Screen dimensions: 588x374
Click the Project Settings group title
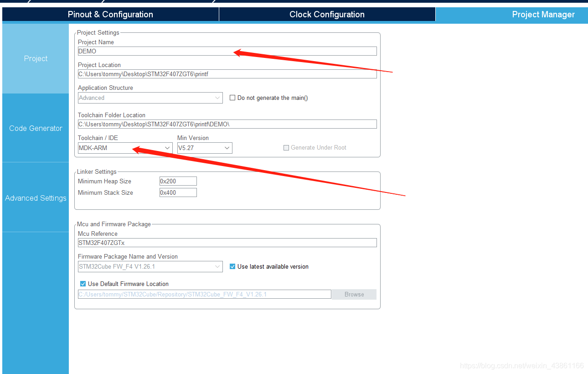click(98, 32)
